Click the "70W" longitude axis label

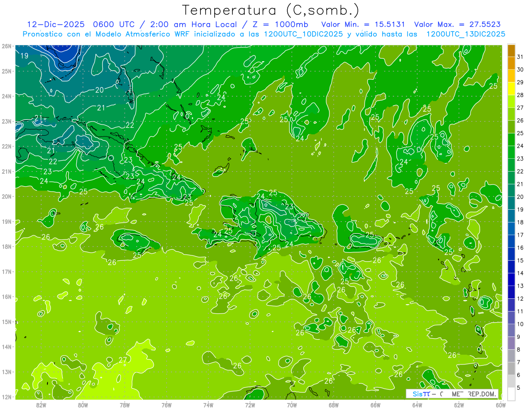[292, 405]
